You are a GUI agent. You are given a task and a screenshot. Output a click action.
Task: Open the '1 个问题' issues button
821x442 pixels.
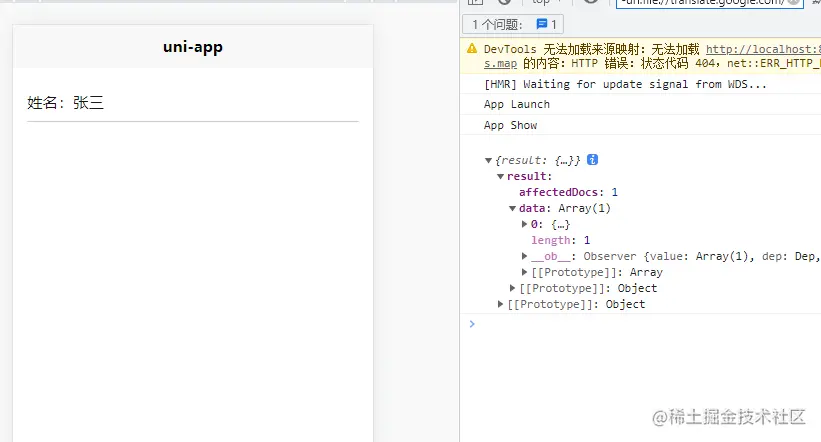[x=513, y=24]
